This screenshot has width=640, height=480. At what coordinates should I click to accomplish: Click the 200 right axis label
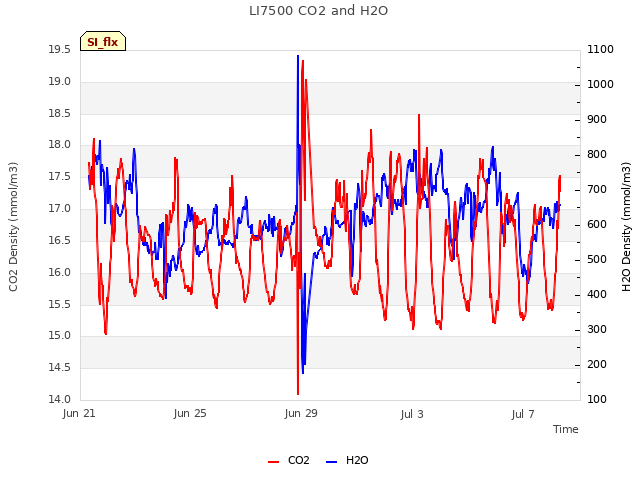coord(597,364)
